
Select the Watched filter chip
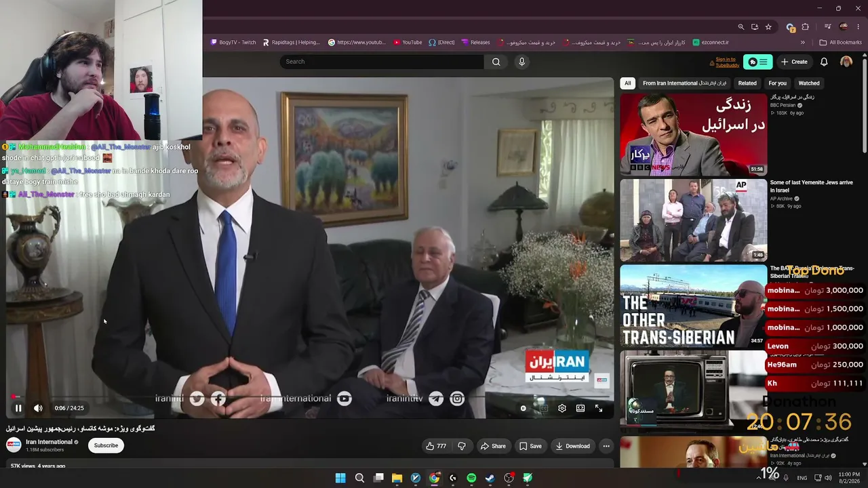(809, 83)
